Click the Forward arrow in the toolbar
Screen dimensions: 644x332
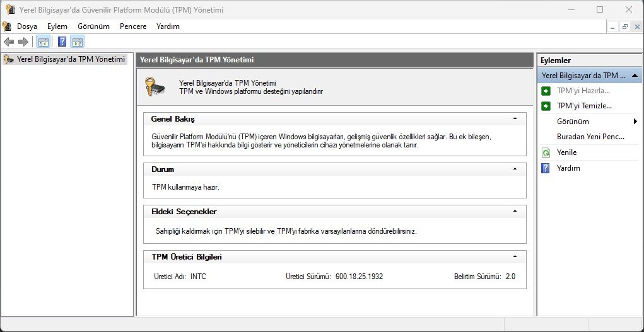[x=23, y=42]
